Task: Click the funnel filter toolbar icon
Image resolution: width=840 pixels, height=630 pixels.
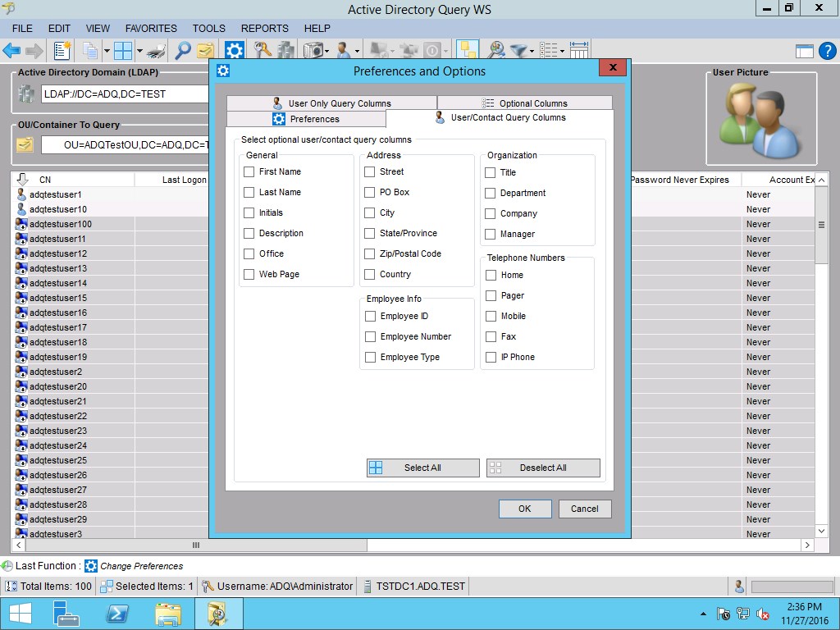Action: [x=518, y=51]
